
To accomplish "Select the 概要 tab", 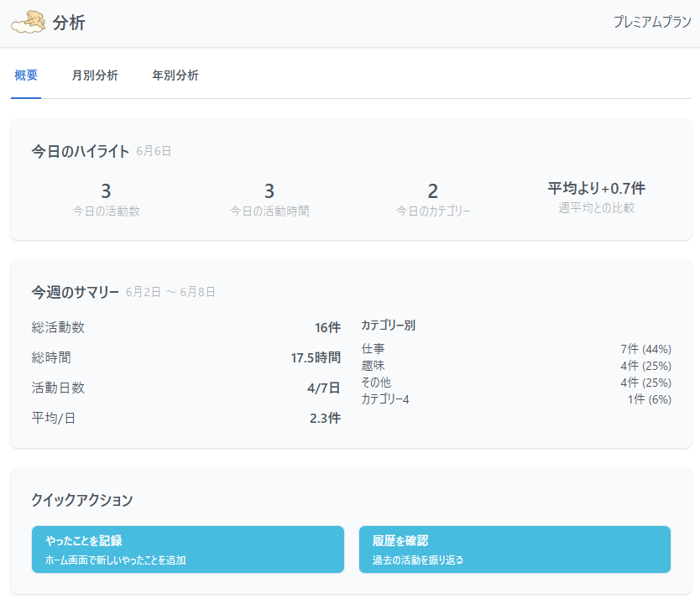I will pos(26,76).
